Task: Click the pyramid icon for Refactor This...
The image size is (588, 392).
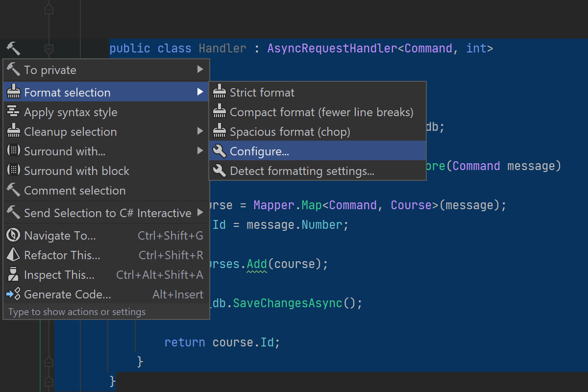Action: pyautogui.click(x=13, y=255)
